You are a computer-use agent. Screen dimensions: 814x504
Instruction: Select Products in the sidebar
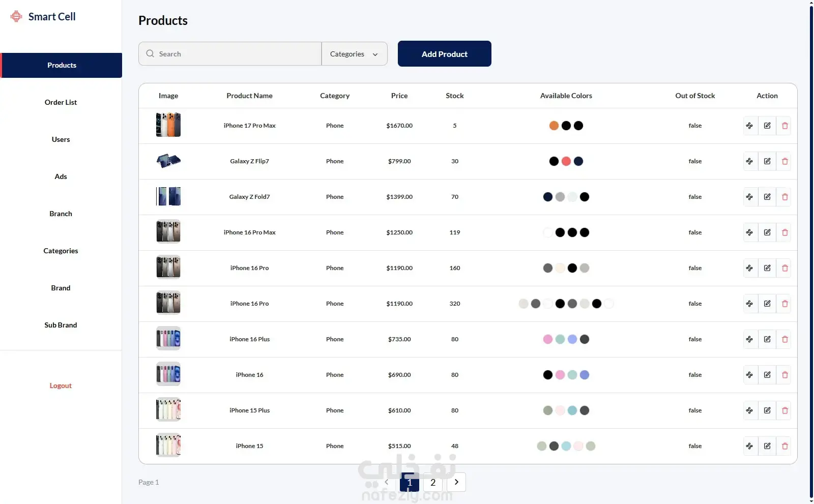(61, 65)
